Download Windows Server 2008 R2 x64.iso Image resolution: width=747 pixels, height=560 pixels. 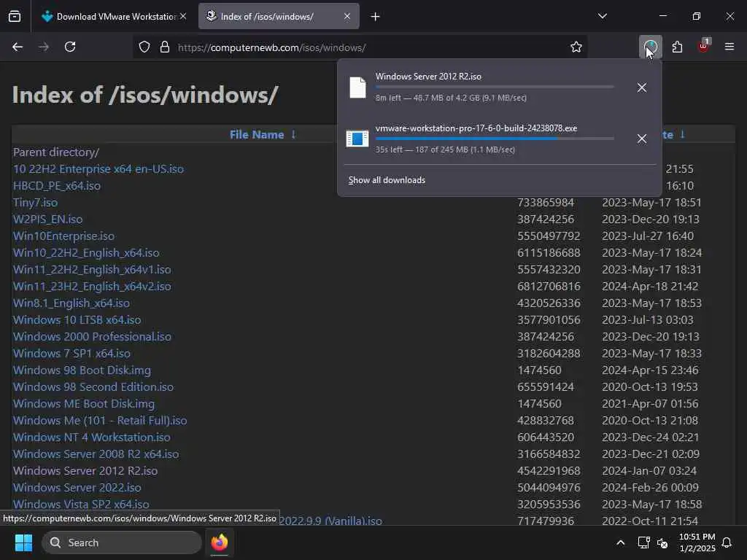(x=96, y=454)
